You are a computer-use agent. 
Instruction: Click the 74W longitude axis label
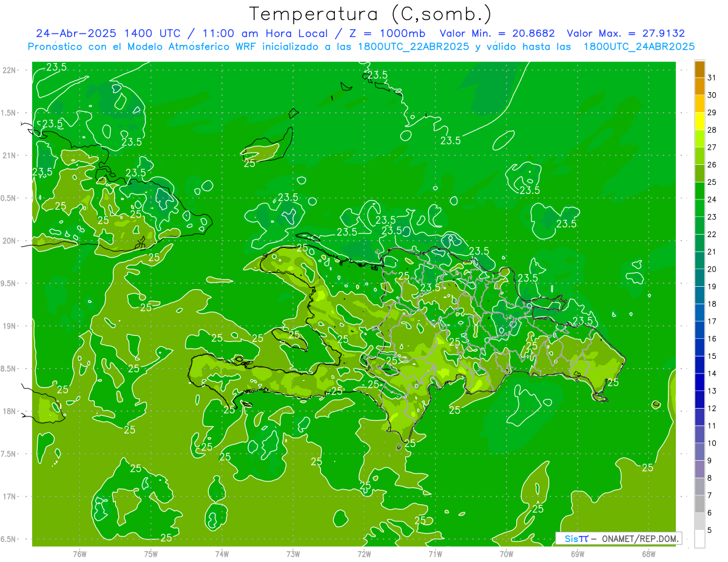[222, 554]
